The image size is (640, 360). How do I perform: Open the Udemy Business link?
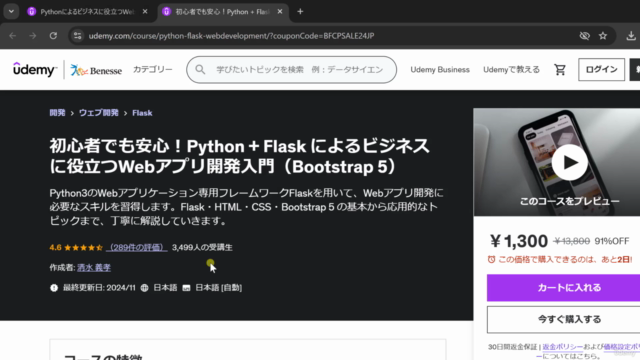[440, 70]
